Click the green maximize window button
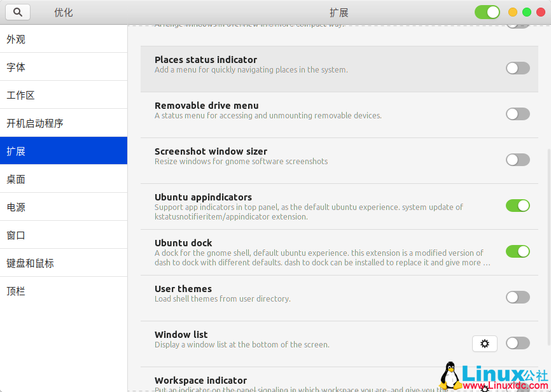This screenshot has width=551, height=392. tap(527, 12)
